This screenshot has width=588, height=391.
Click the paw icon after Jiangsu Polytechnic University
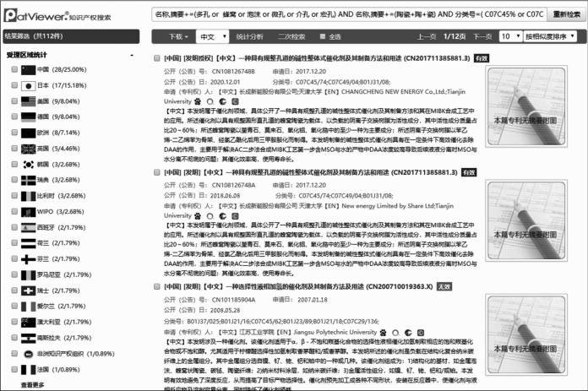(383, 333)
